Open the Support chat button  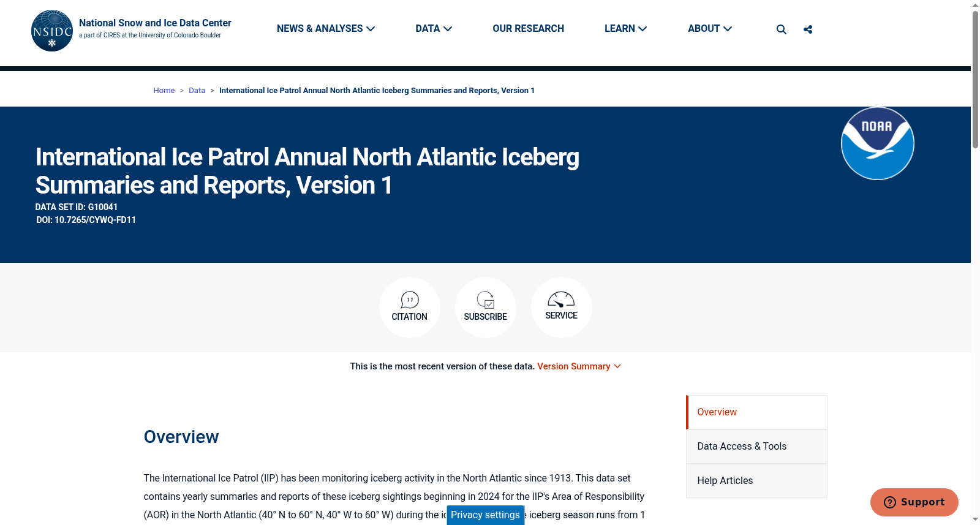pyautogui.click(x=914, y=502)
